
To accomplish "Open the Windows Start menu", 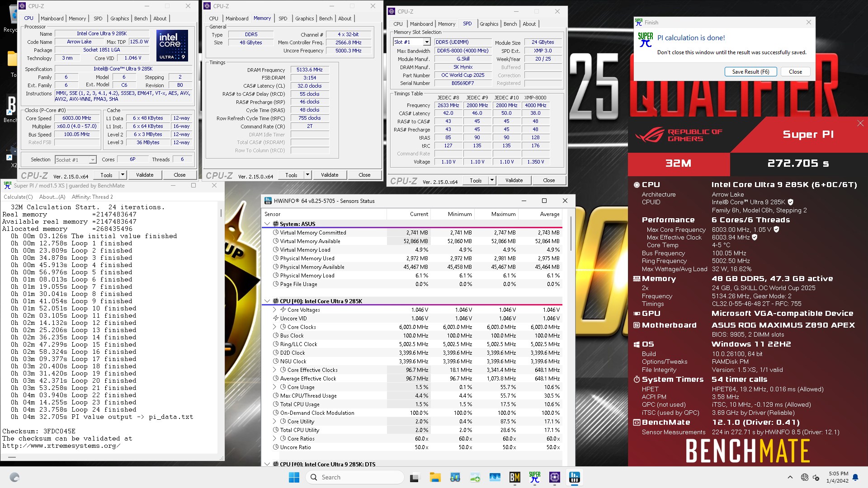I will (294, 477).
